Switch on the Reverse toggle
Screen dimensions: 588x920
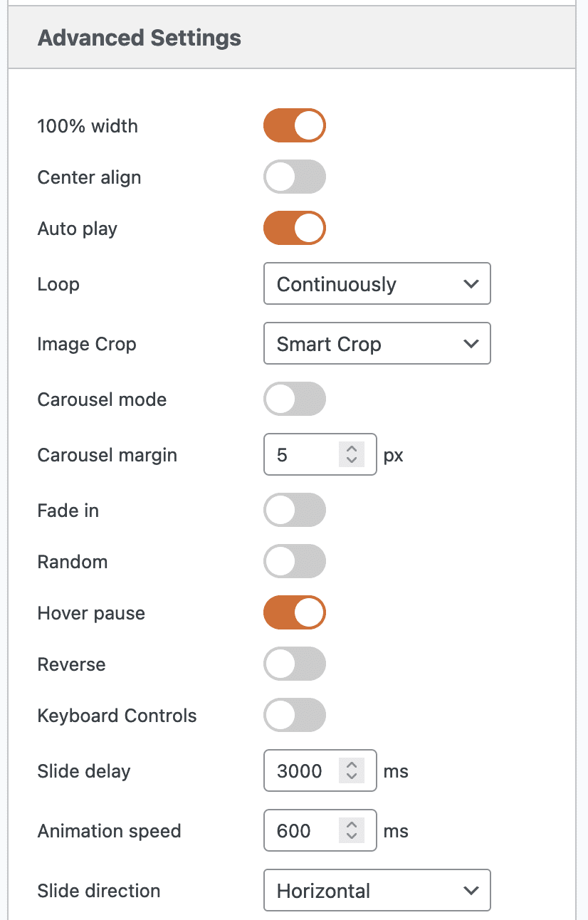tap(295, 664)
